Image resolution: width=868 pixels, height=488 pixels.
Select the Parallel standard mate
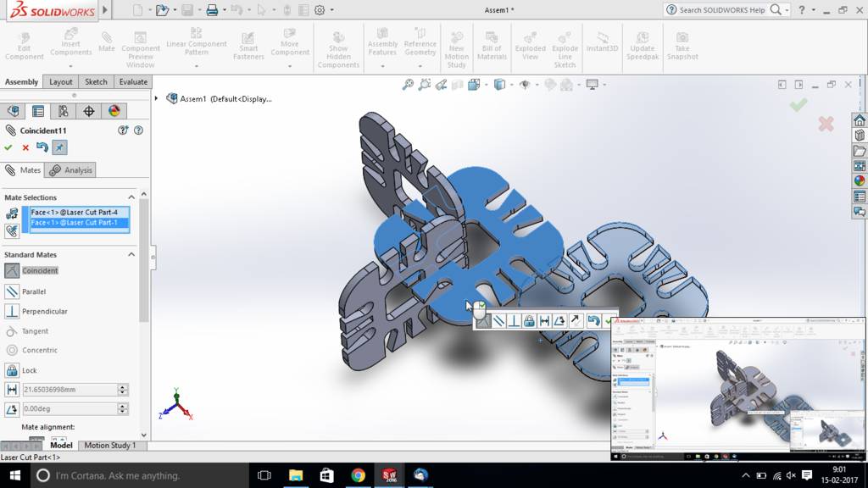(25, 291)
